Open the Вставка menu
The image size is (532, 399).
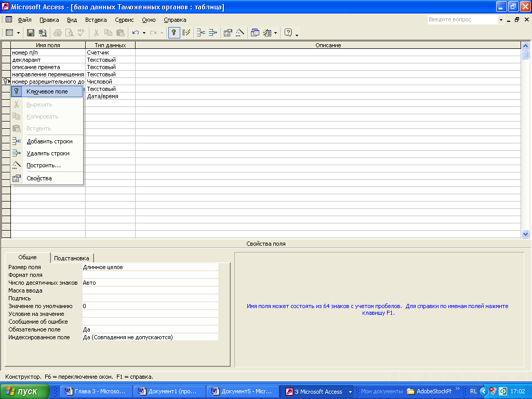pyautogui.click(x=96, y=20)
